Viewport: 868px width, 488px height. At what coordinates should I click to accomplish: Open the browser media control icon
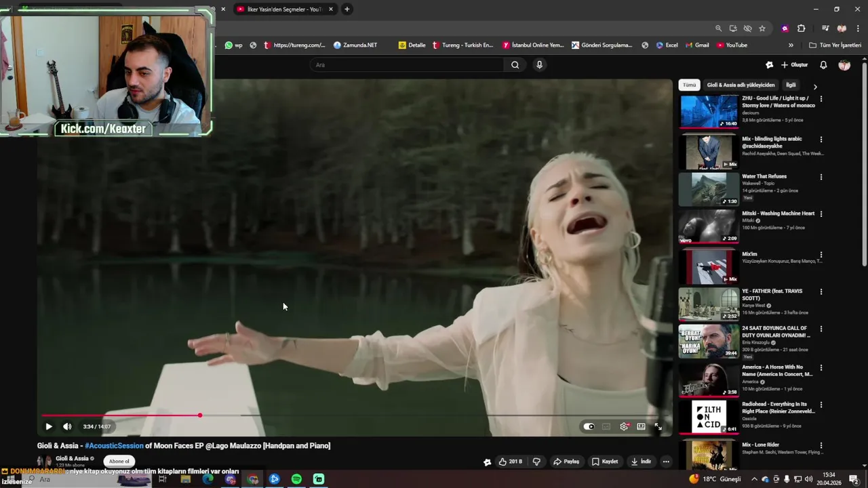click(x=825, y=28)
